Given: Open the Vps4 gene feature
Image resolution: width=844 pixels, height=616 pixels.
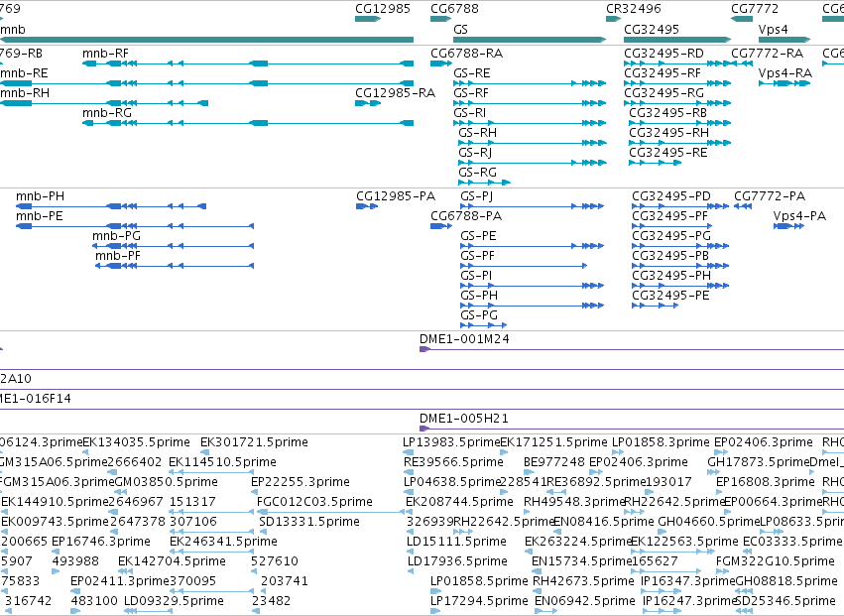Looking at the screenshot, I should tap(784, 40).
